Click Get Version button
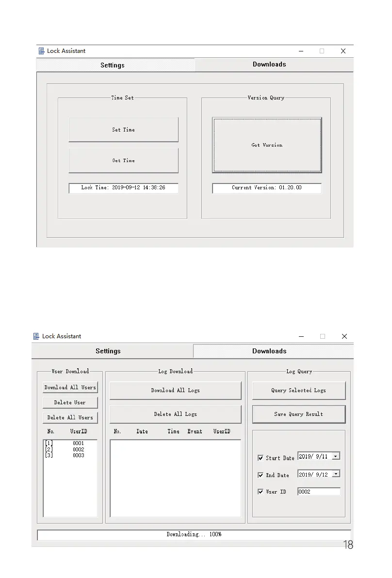This screenshot has height=578, width=392. pyautogui.click(x=267, y=145)
